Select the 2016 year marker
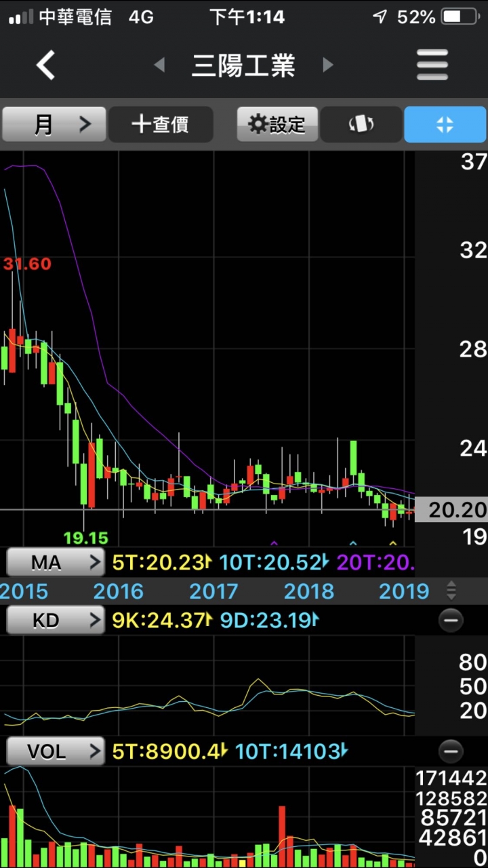This screenshot has width=488, height=868. [x=119, y=591]
